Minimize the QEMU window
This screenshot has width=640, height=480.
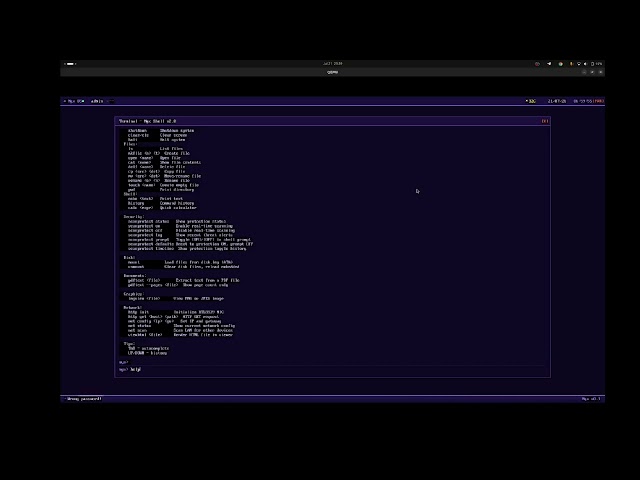pos(584,72)
